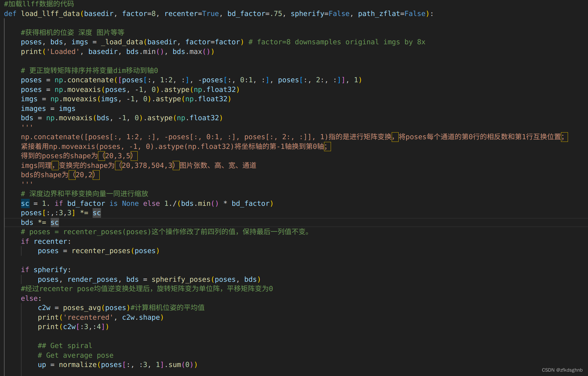Select the highlighted sc variable

tap(25, 203)
